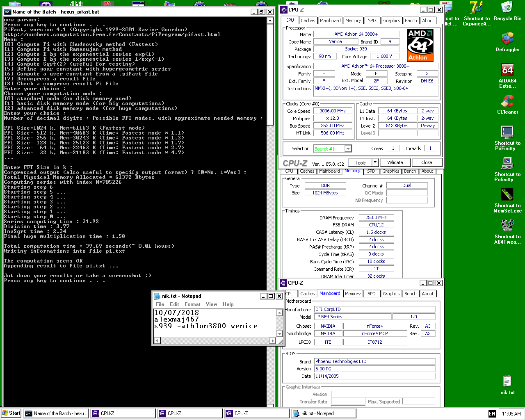Click the '1.600 V' core voltage value

[384, 56]
